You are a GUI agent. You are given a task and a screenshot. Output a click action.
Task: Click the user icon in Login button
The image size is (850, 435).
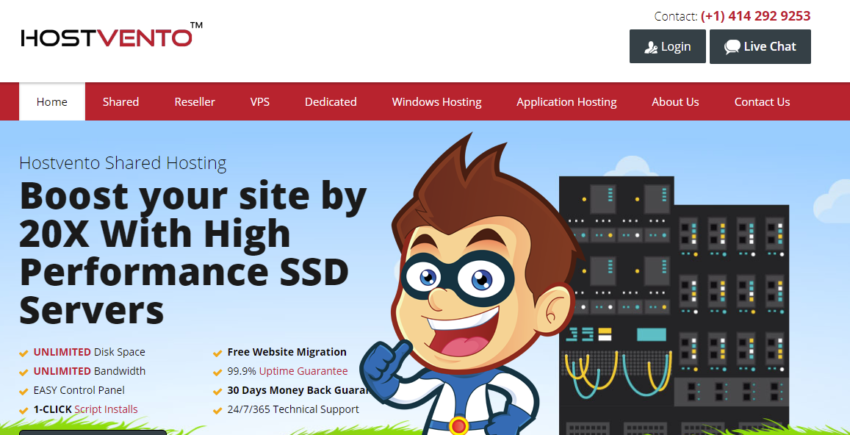651,47
